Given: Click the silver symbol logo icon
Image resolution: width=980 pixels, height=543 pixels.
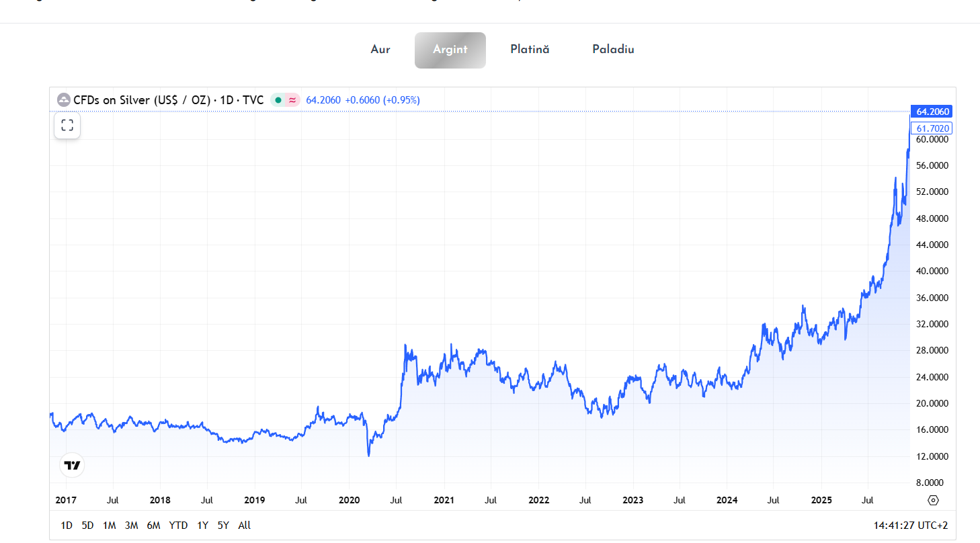Looking at the screenshot, I should 64,100.
